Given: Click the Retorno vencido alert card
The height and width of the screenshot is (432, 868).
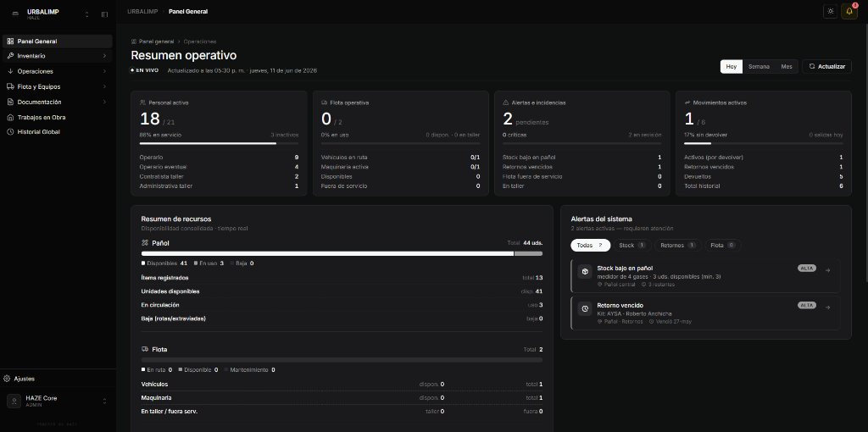Looking at the screenshot, I should pos(706,313).
